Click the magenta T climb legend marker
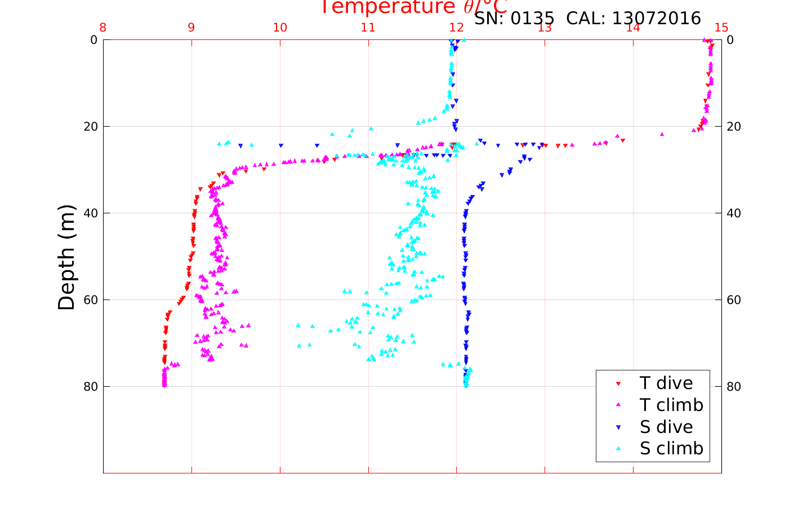 point(618,405)
